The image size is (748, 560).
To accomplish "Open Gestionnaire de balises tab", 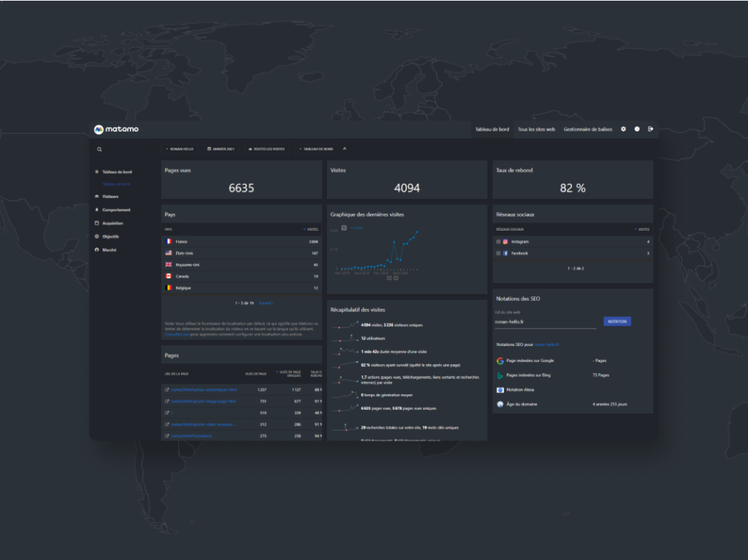I will [587, 129].
